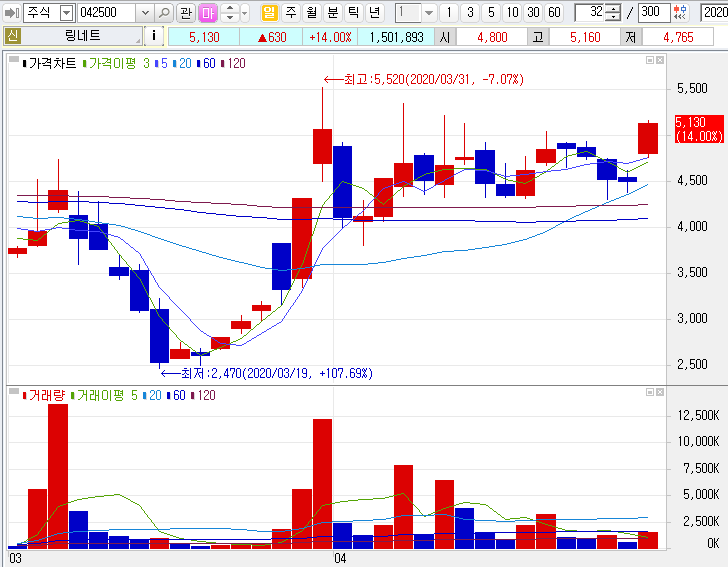
Task: Toggle the 가격차트 price chart legend
Action: point(49,64)
